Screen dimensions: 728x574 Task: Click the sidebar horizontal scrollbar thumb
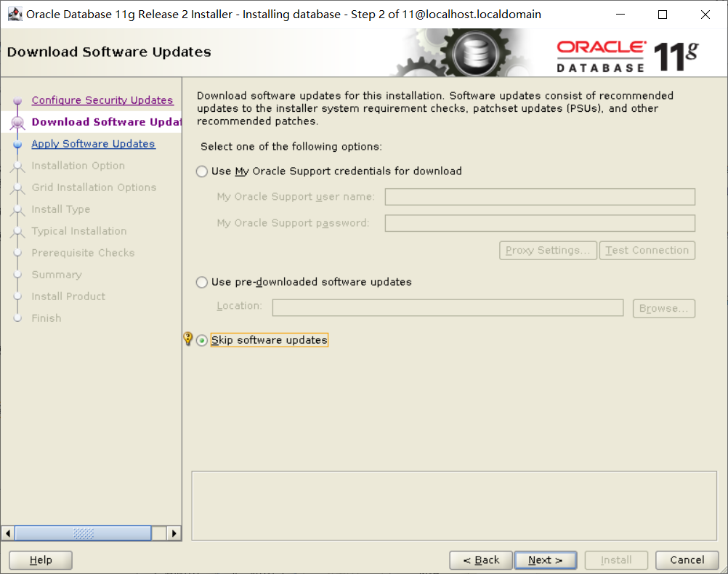(x=83, y=533)
